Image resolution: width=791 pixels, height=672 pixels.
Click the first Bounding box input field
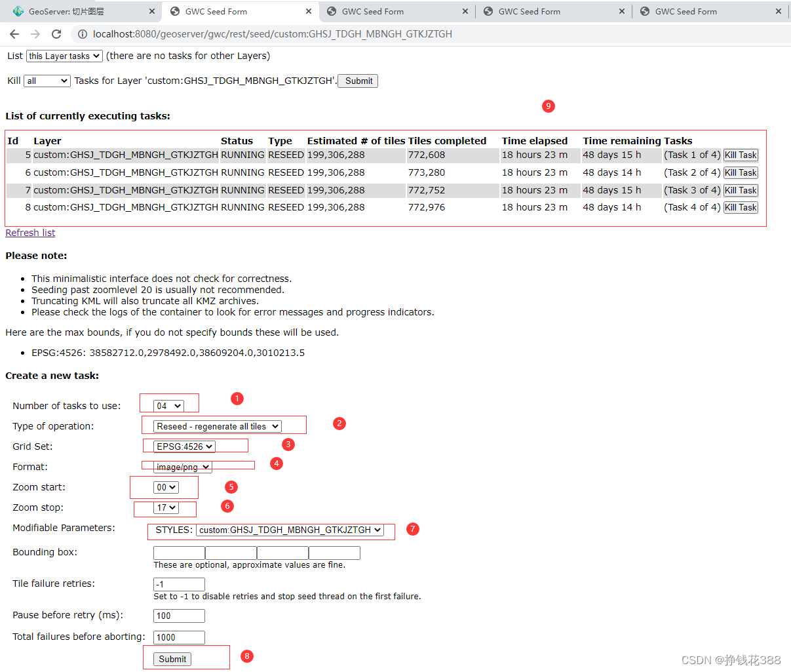coord(178,553)
